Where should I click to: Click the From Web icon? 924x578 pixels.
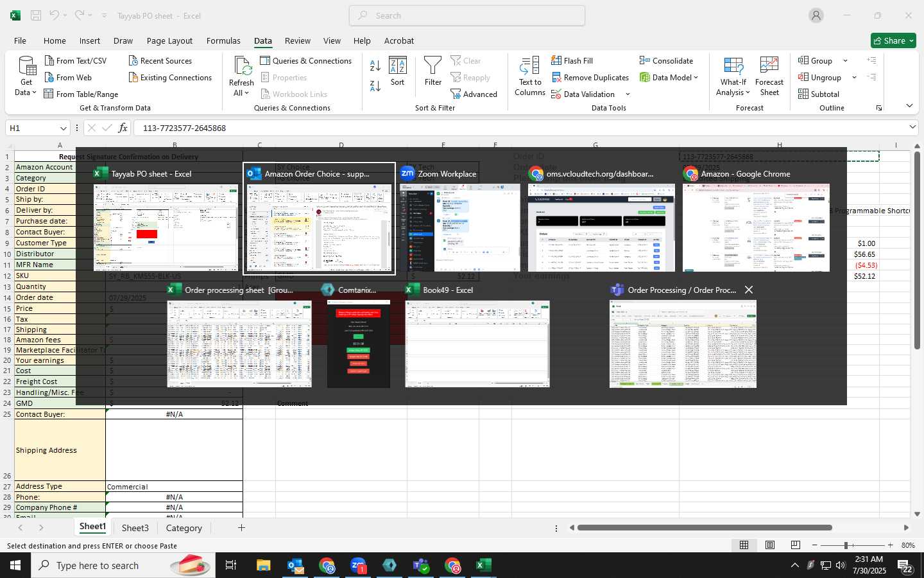49,77
